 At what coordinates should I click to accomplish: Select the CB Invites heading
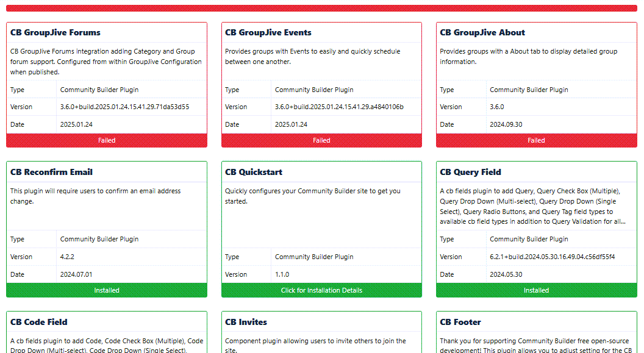[x=246, y=323]
